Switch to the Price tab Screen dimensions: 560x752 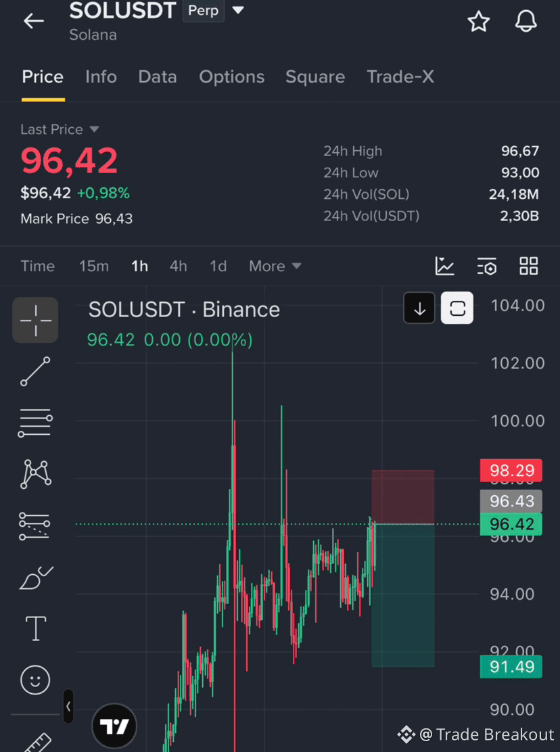point(43,76)
